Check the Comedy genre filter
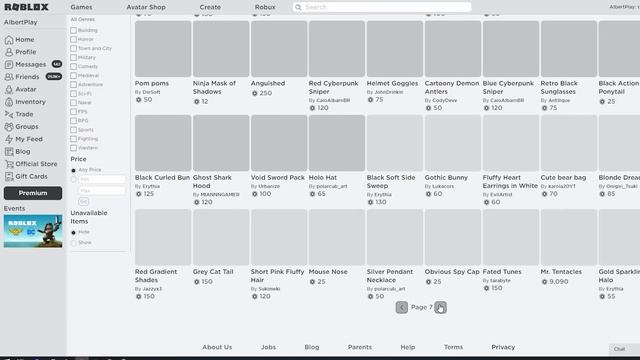Image resolution: width=640 pixels, height=360 pixels. pos(73,67)
